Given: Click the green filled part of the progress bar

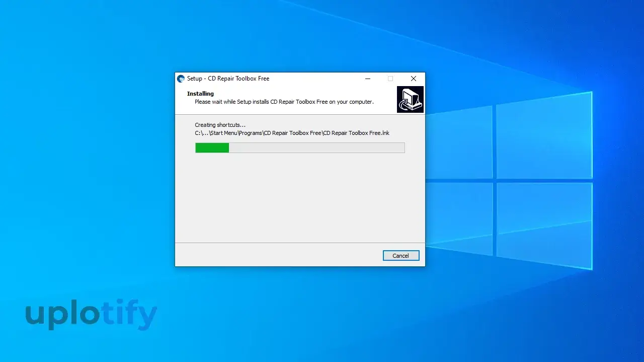Looking at the screenshot, I should pos(212,148).
